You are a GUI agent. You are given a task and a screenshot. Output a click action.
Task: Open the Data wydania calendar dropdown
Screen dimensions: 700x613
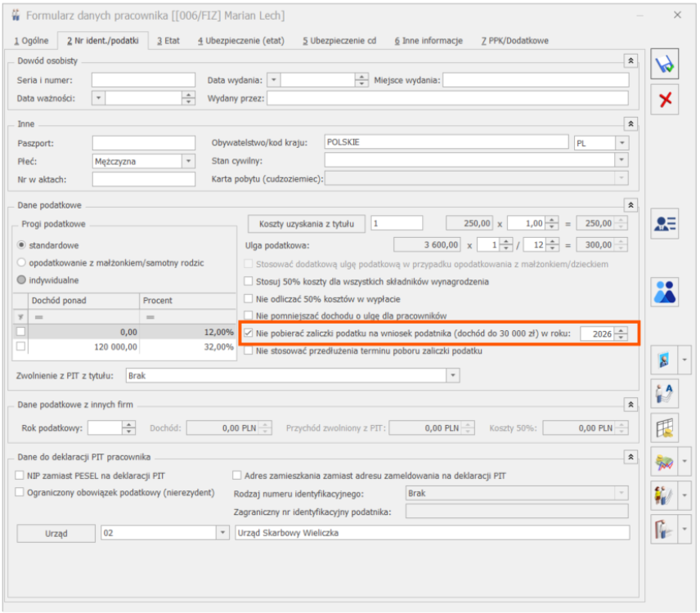(x=274, y=80)
